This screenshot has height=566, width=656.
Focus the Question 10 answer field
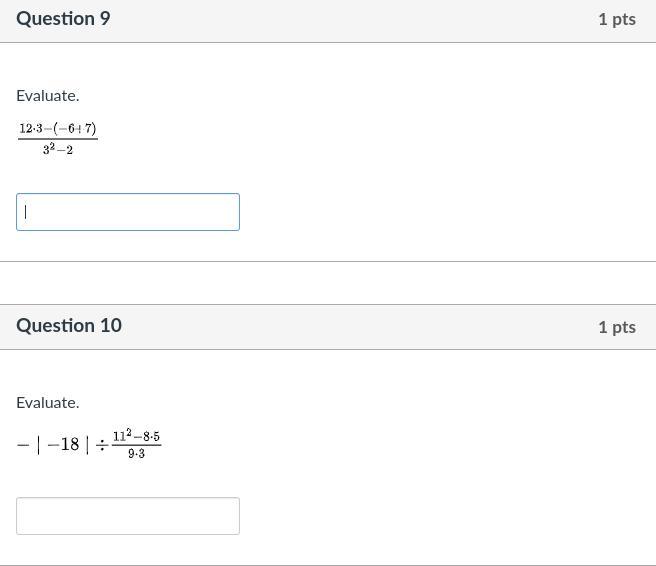tap(127, 516)
